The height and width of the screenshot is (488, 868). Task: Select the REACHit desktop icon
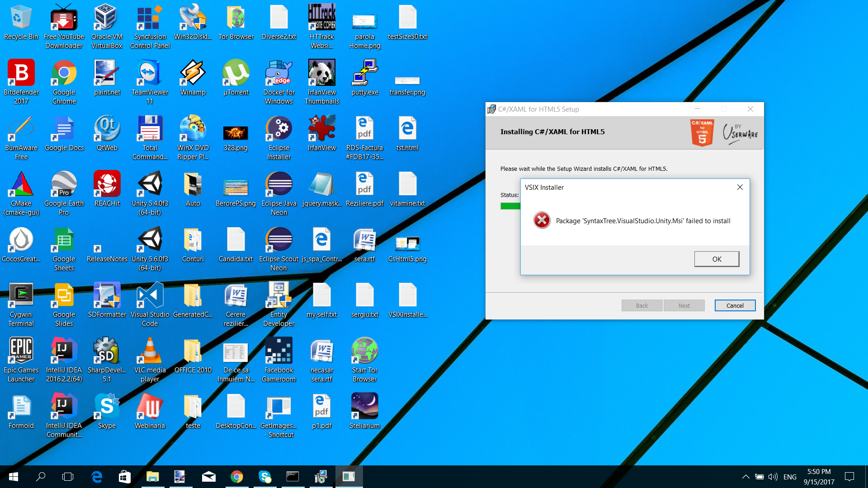(107, 189)
